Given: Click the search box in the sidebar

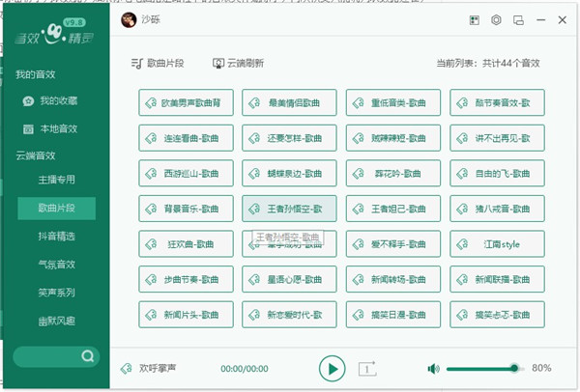Looking at the screenshot, I should (x=55, y=356).
